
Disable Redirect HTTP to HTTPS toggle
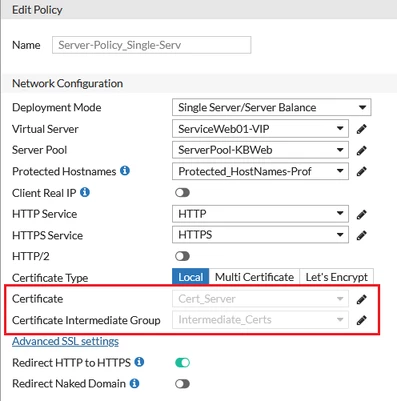182,363
